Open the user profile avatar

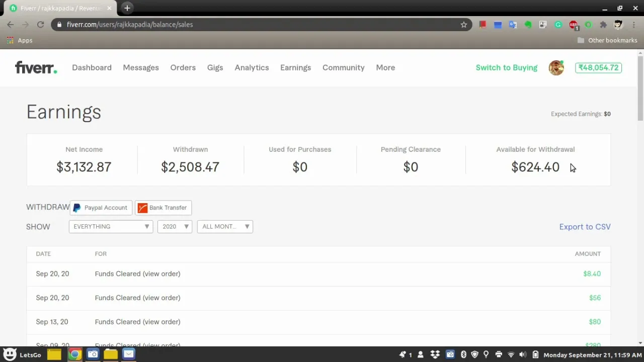click(556, 68)
